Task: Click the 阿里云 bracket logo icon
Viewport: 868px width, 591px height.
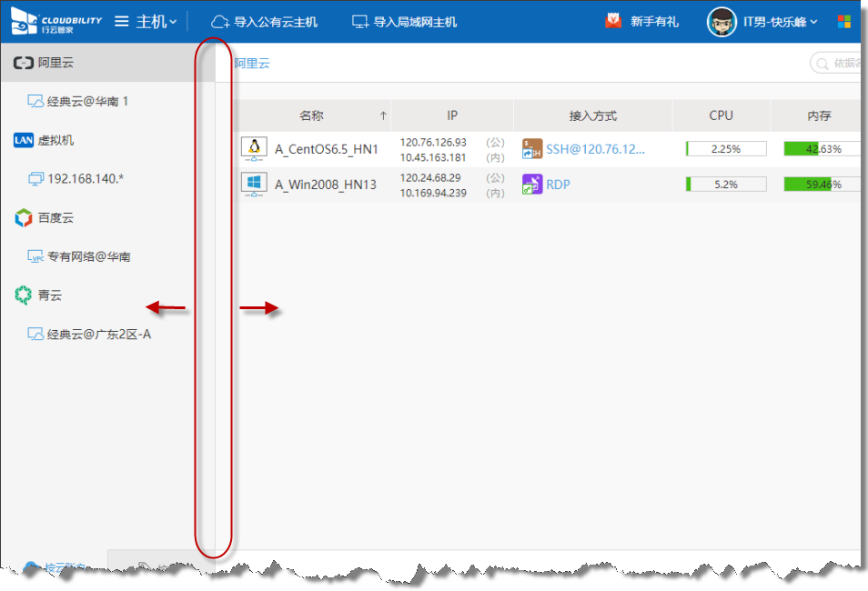Action: (24, 63)
